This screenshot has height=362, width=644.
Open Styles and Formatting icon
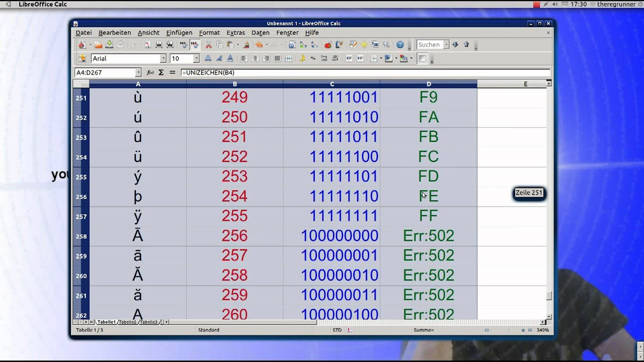[83, 58]
